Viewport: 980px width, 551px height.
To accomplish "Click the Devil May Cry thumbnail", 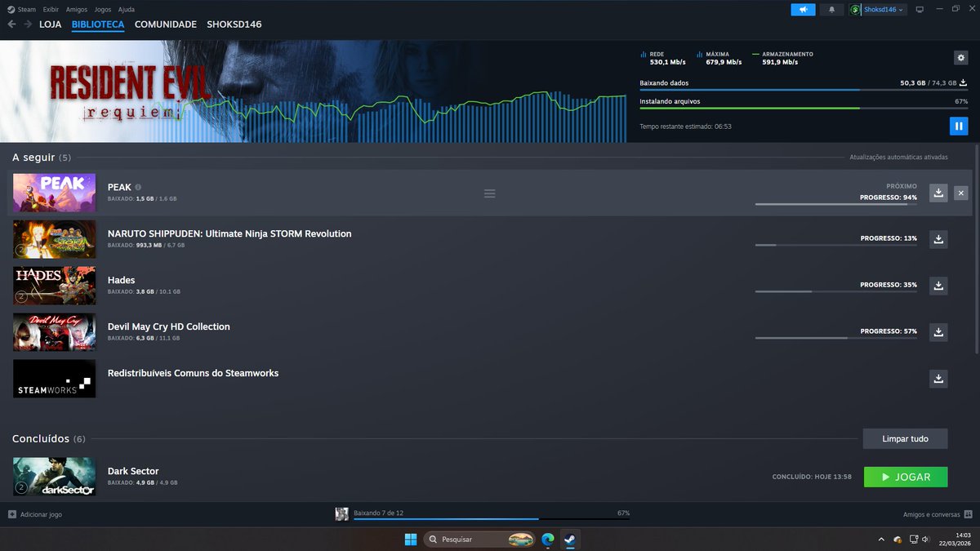I will pyautogui.click(x=54, y=332).
